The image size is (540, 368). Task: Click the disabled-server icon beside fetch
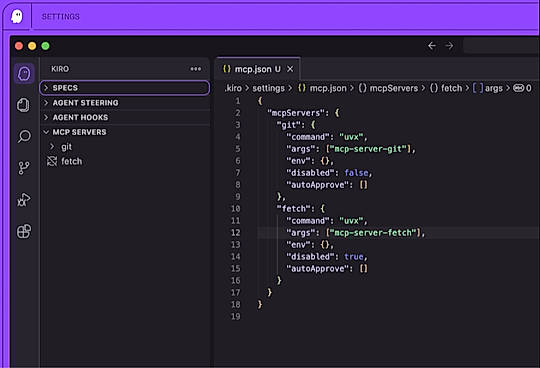pos(52,161)
